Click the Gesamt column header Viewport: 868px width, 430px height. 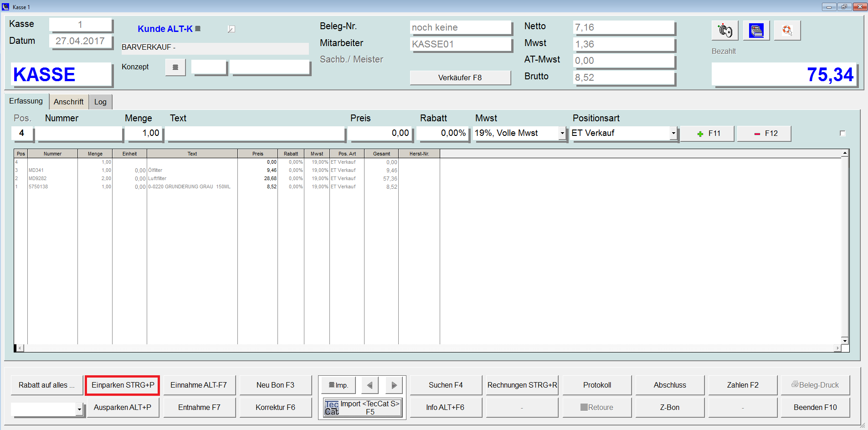(381, 154)
